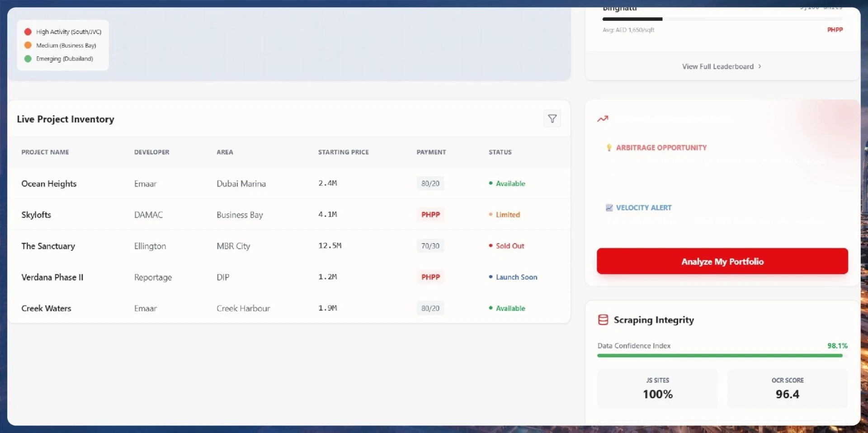
Task: Click the Status column header
Action: (x=500, y=152)
